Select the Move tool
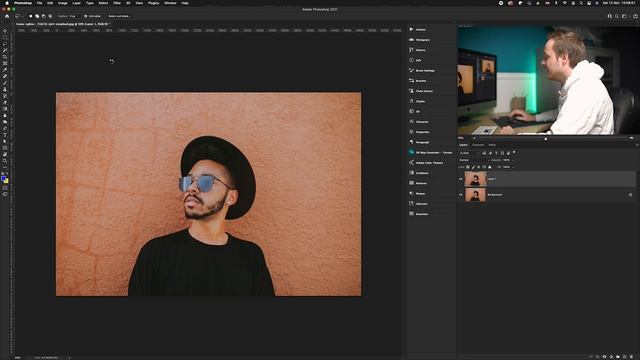 (x=5, y=31)
